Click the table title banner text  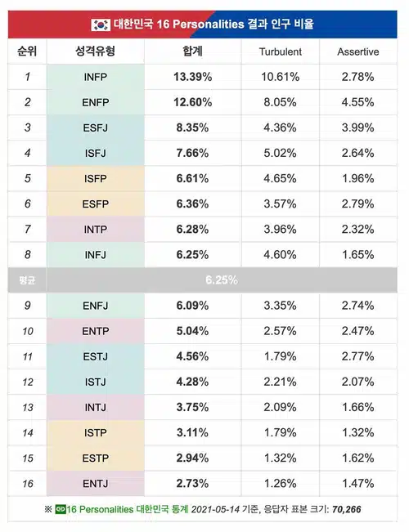pyautogui.click(x=213, y=25)
